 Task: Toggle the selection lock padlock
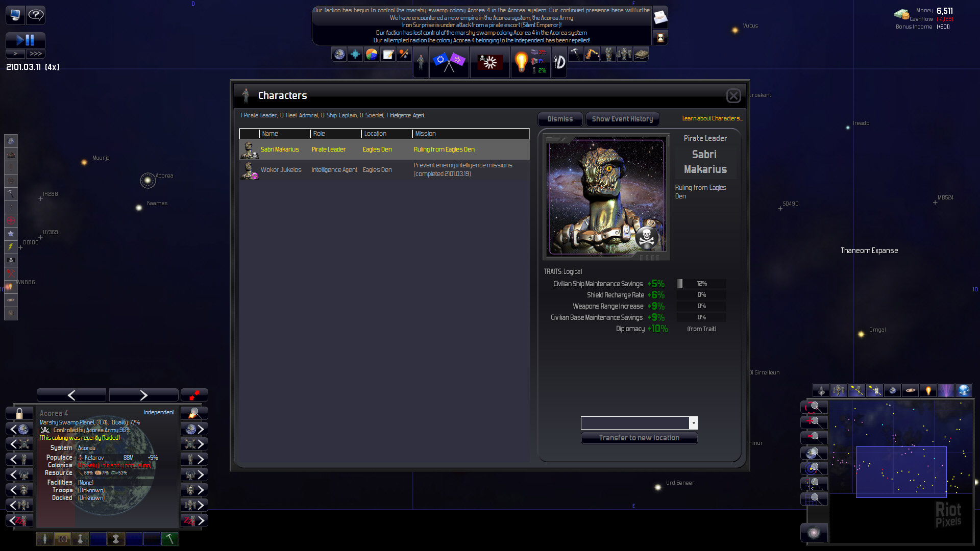click(x=19, y=413)
